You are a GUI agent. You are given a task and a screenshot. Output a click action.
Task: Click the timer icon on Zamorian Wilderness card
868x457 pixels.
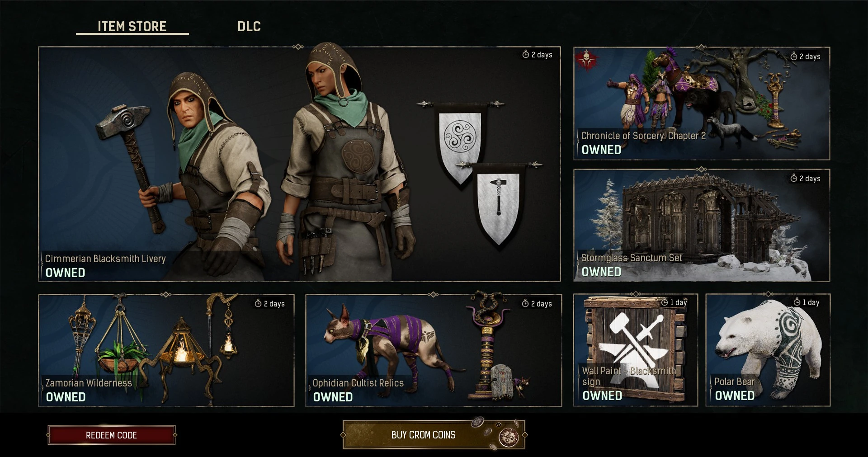coord(258,303)
